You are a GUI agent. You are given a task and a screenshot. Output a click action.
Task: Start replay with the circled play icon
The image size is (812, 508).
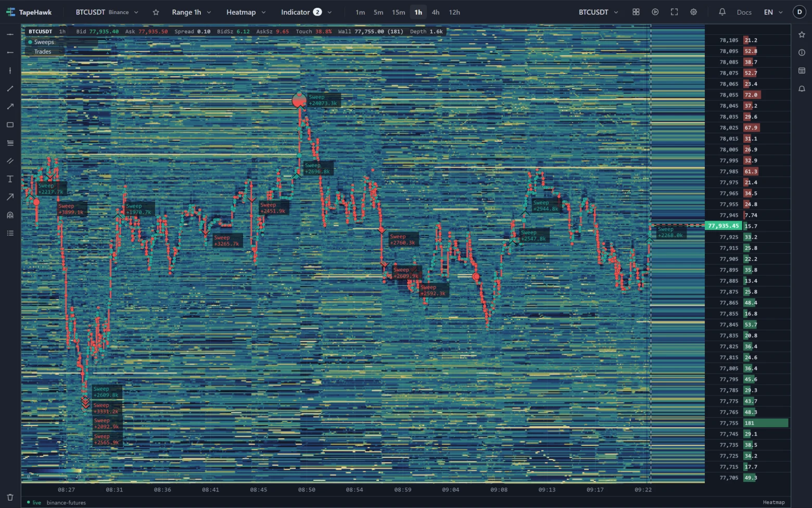point(655,12)
